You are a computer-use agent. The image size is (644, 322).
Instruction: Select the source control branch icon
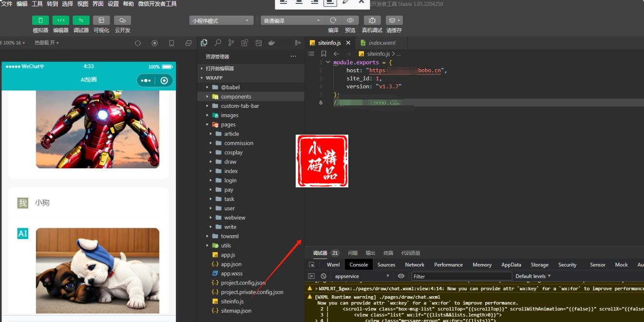(x=231, y=43)
